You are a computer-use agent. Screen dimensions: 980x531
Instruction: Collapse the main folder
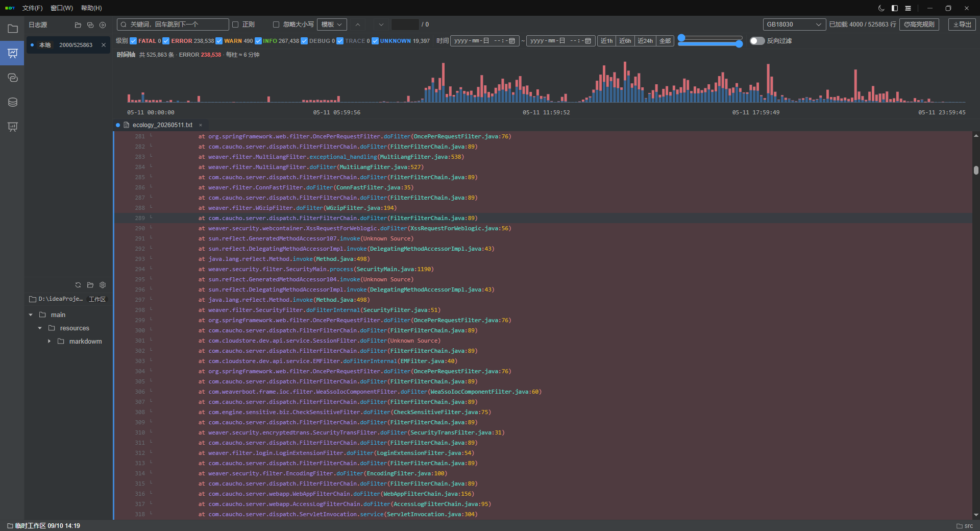click(x=31, y=315)
